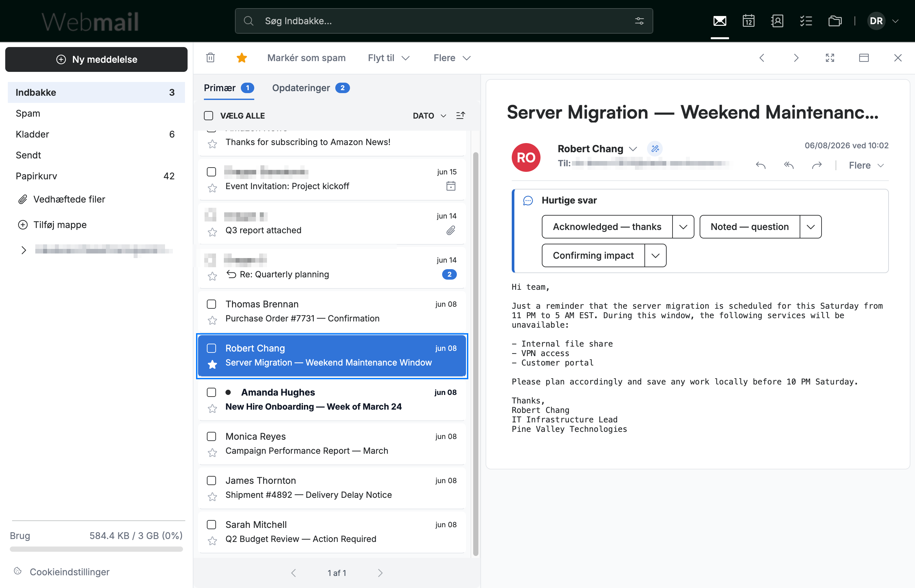The width and height of the screenshot is (915, 588).
Task: Compose with Ny meddelelse button
Action: [x=96, y=59]
